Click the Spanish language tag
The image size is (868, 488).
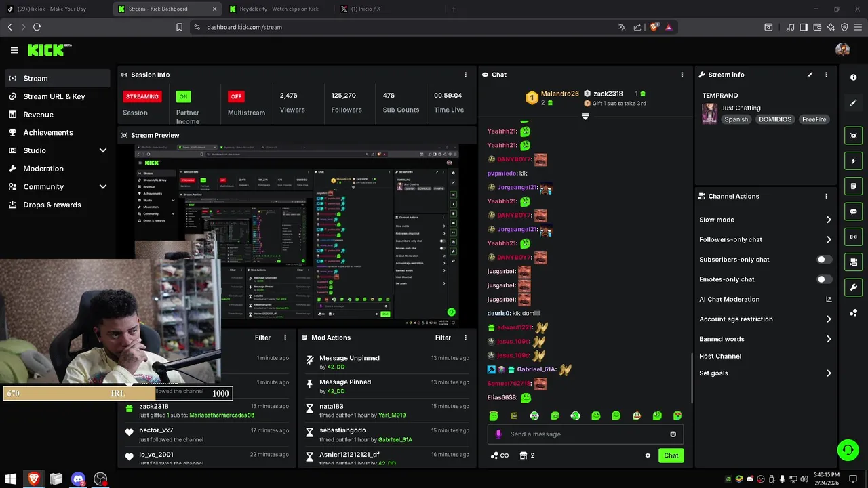click(736, 119)
